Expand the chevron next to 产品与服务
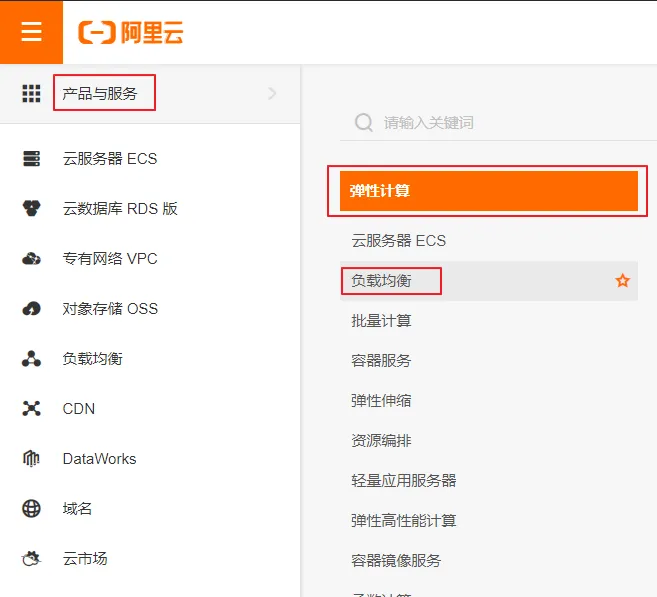 point(272,93)
